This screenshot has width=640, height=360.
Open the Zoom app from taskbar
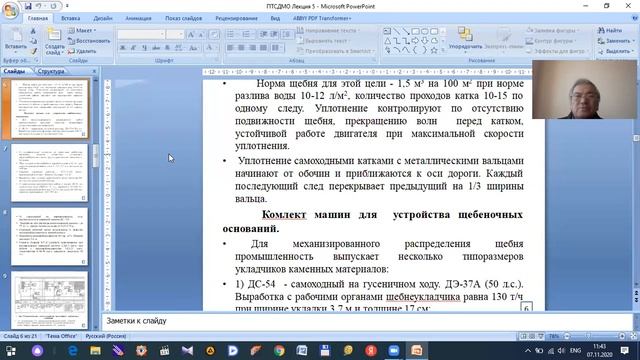point(394,351)
